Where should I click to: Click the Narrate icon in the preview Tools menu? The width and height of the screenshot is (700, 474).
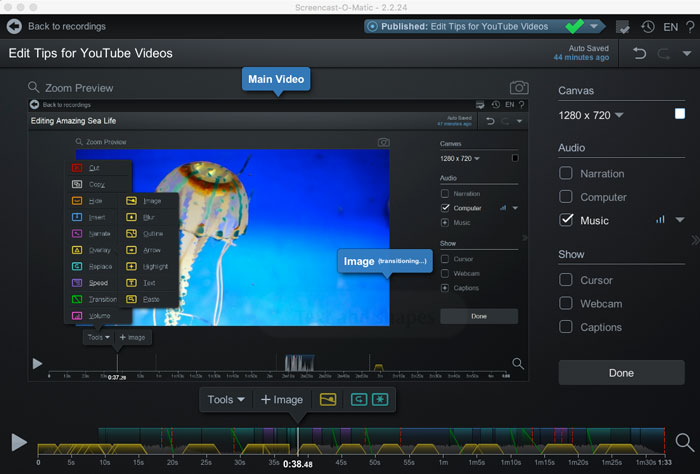[x=77, y=233]
